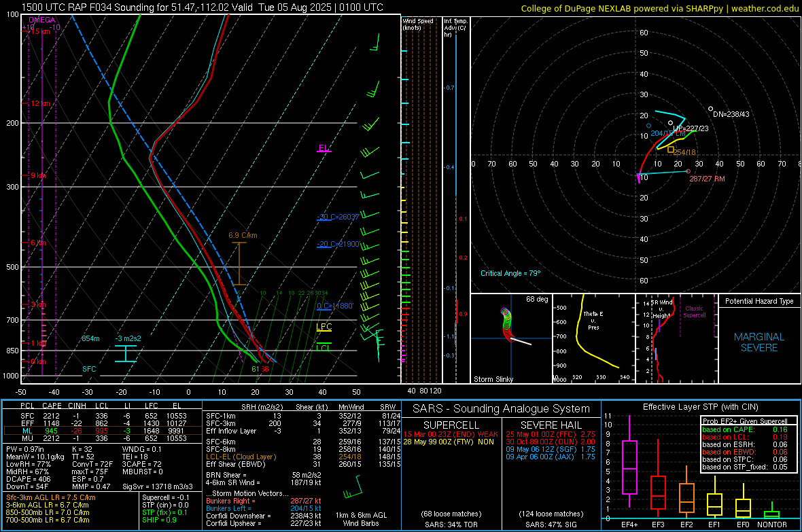Select the highlighted ML parcel row
The image size is (802, 532).
103,431
